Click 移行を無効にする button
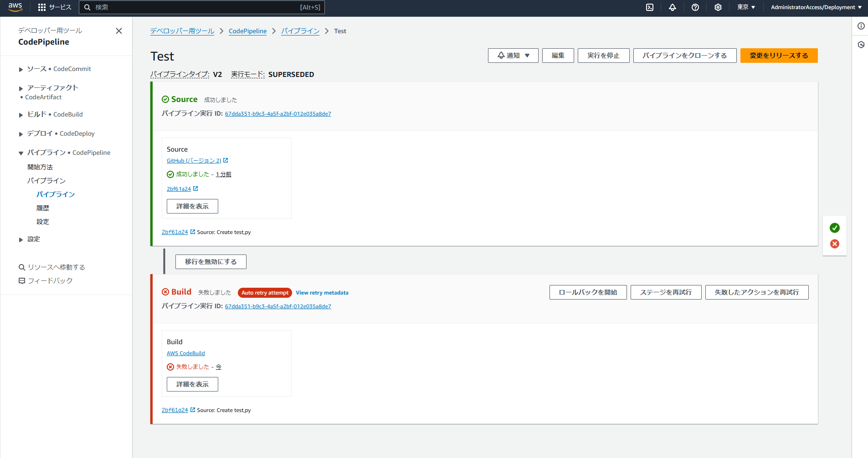Screen dimensions: 868x458 point(211,262)
